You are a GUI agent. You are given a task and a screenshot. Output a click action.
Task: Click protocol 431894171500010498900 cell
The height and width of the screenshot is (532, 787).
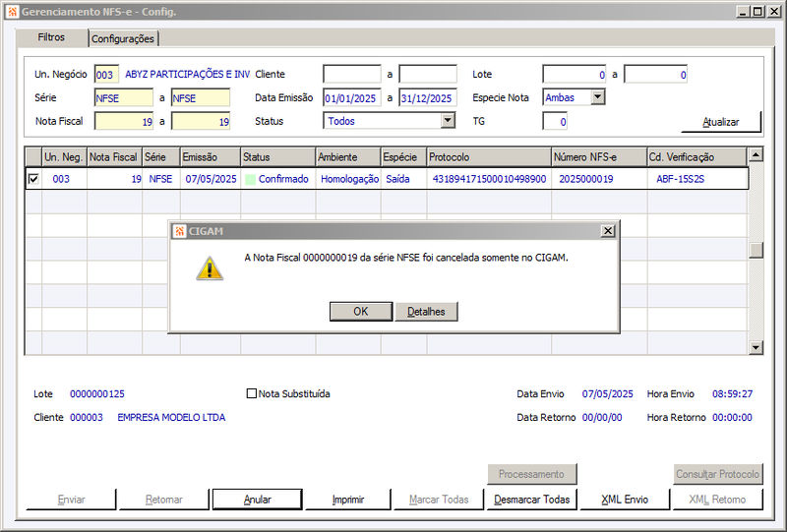pyautogui.click(x=489, y=179)
